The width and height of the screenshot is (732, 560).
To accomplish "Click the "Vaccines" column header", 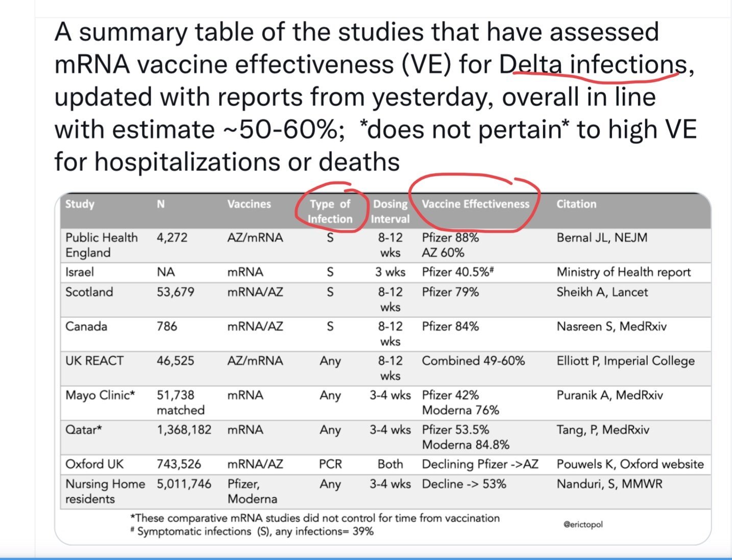I will pyautogui.click(x=249, y=204).
